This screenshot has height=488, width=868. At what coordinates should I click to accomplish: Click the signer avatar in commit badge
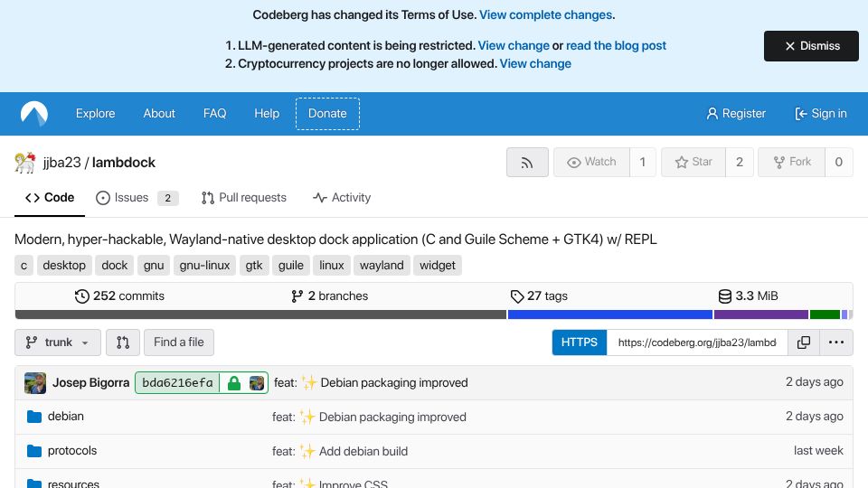tap(256, 383)
